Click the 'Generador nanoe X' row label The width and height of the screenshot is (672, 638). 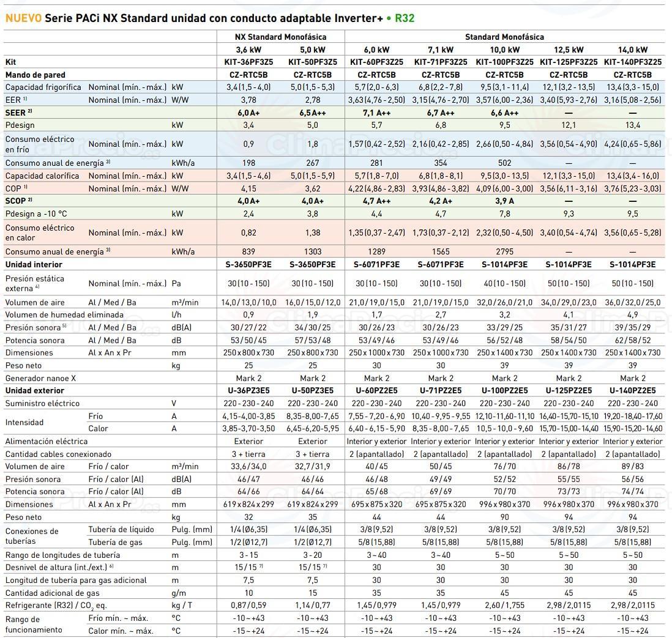[x=40, y=379]
